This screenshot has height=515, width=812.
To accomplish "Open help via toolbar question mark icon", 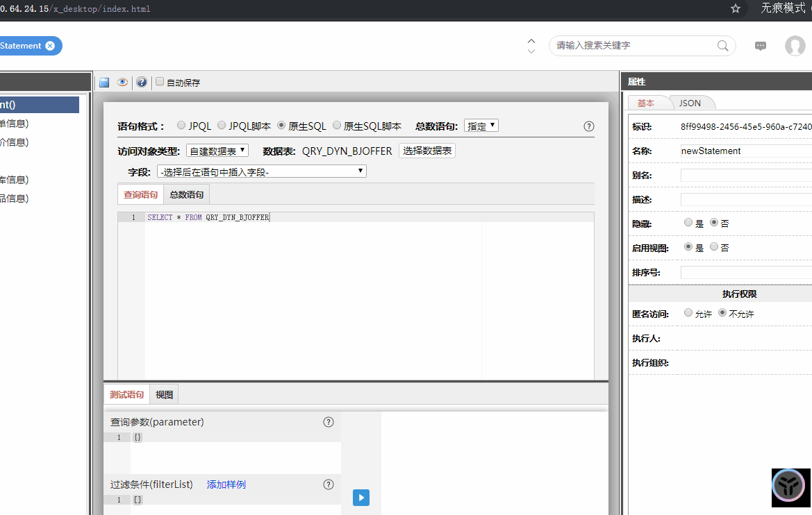I will click(x=142, y=82).
